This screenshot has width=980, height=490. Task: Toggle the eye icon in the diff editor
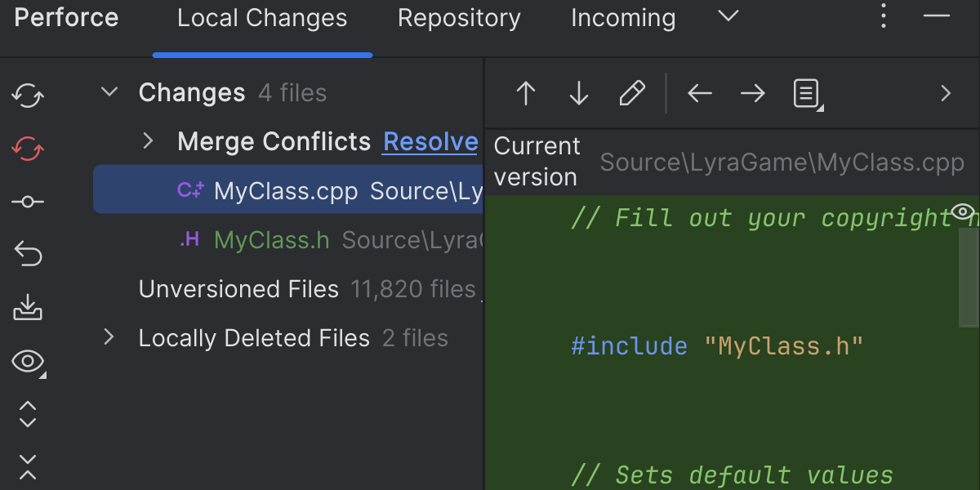964,213
